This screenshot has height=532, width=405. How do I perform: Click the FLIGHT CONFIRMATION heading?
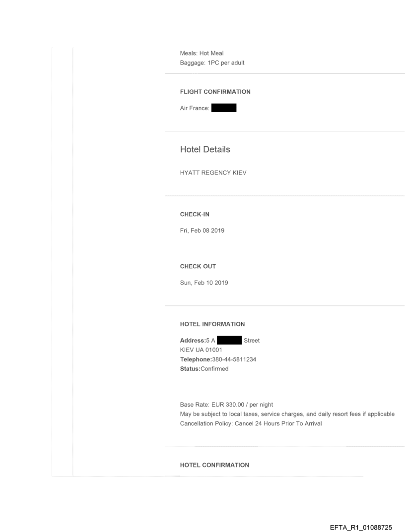(215, 92)
